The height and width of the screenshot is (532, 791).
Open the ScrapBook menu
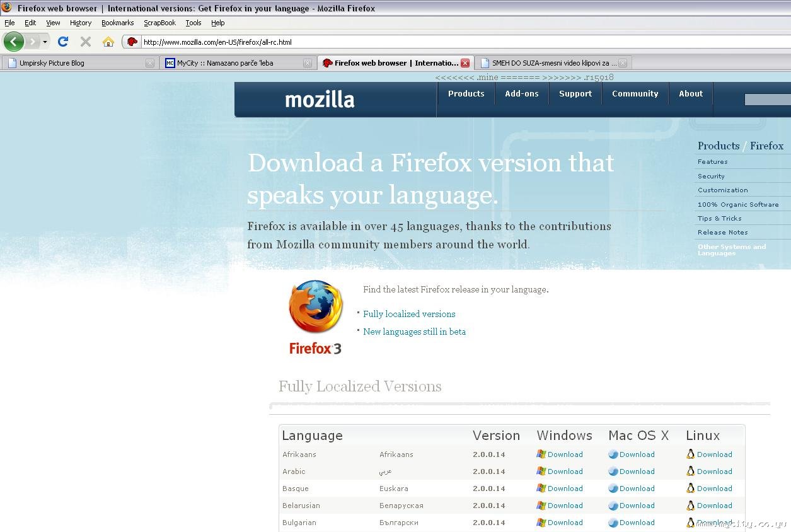pos(159,23)
